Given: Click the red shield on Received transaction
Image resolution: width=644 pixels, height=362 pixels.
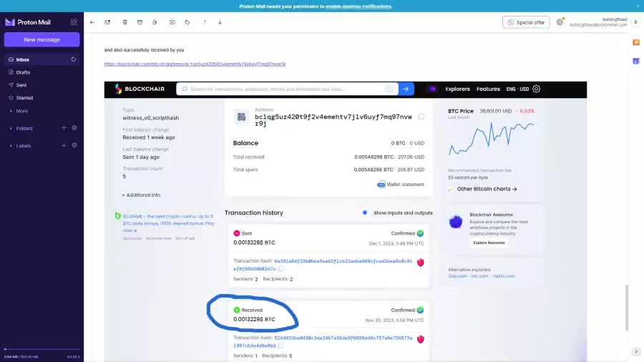Looking at the screenshot, I should click(421, 339).
